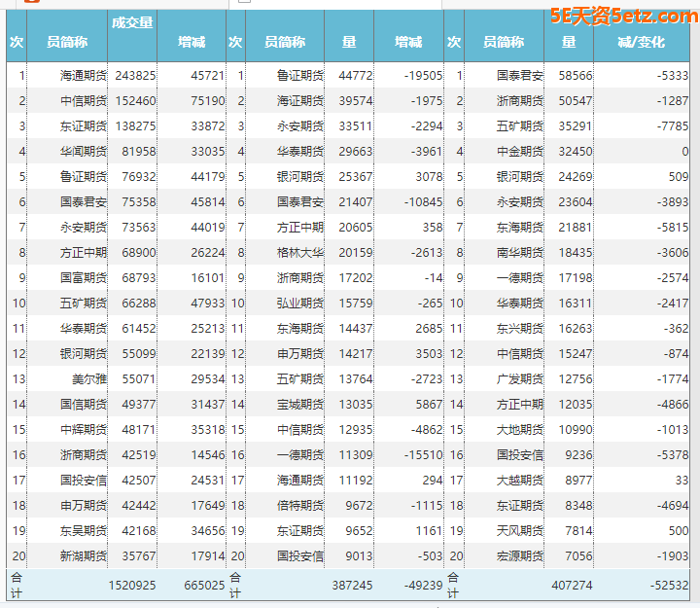Click the orange icon at top-left corner
This screenshot has height=608, width=700.
click(34, 2)
